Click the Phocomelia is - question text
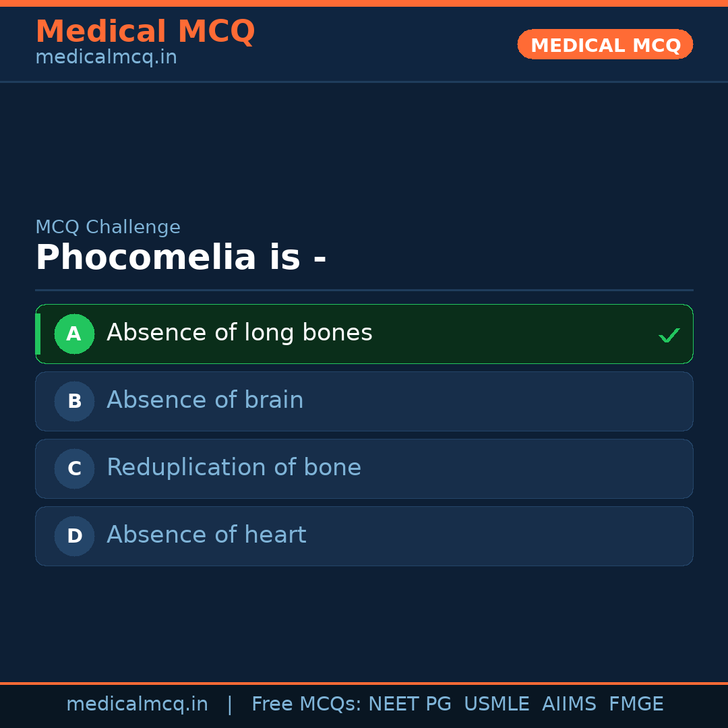The width and height of the screenshot is (728, 728). [x=181, y=258]
